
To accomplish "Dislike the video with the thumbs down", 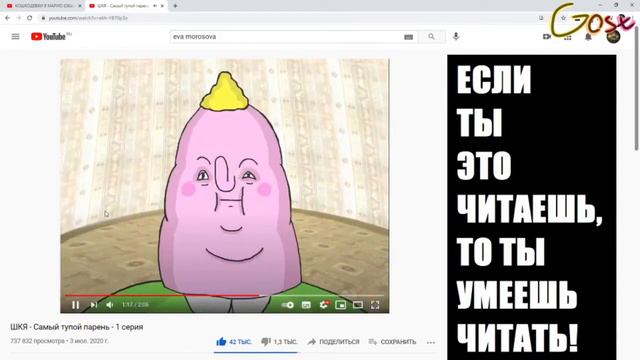I will [279, 342].
